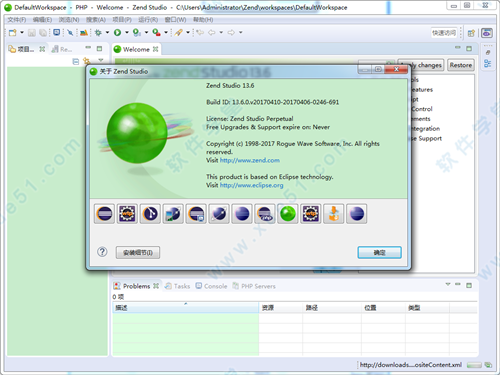The width and height of the screenshot is (500, 375).
Task: Navigate Back with the left arrow icon
Action: coord(212,32)
